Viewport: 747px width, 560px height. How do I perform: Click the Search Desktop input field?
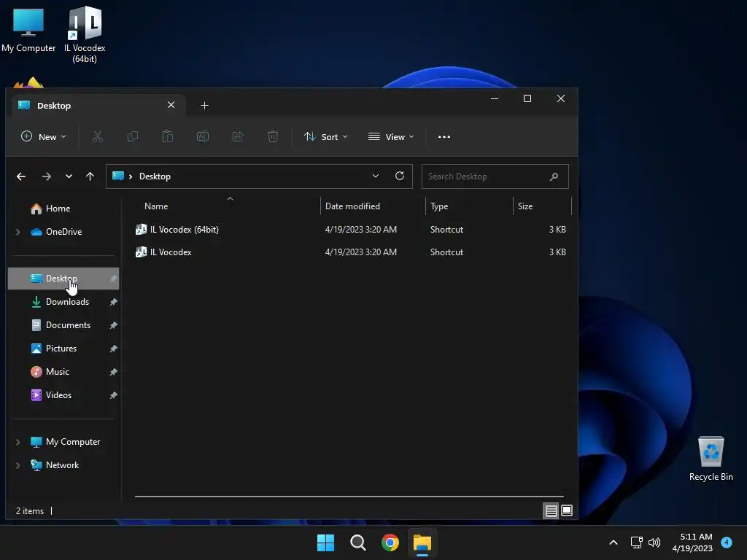495,176
